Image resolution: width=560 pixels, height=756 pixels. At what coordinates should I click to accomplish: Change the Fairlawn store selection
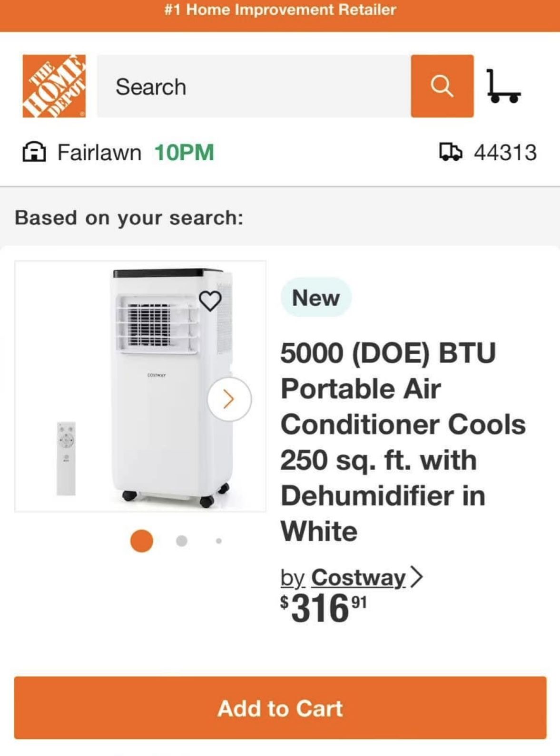click(x=99, y=153)
